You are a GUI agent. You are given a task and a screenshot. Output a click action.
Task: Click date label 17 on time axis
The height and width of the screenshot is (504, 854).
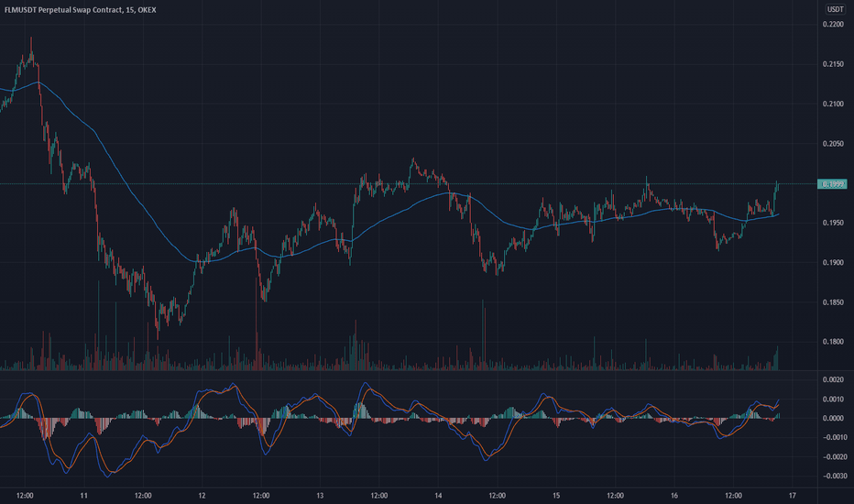coord(793,496)
